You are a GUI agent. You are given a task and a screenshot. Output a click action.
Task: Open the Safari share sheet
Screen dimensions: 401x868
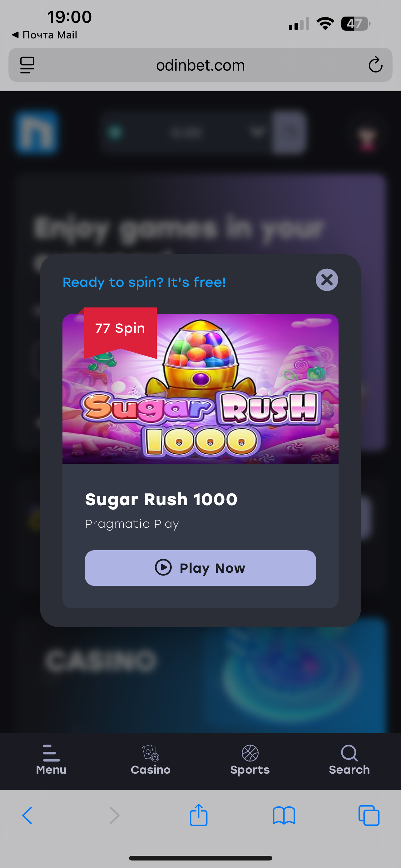(x=198, y=815)
